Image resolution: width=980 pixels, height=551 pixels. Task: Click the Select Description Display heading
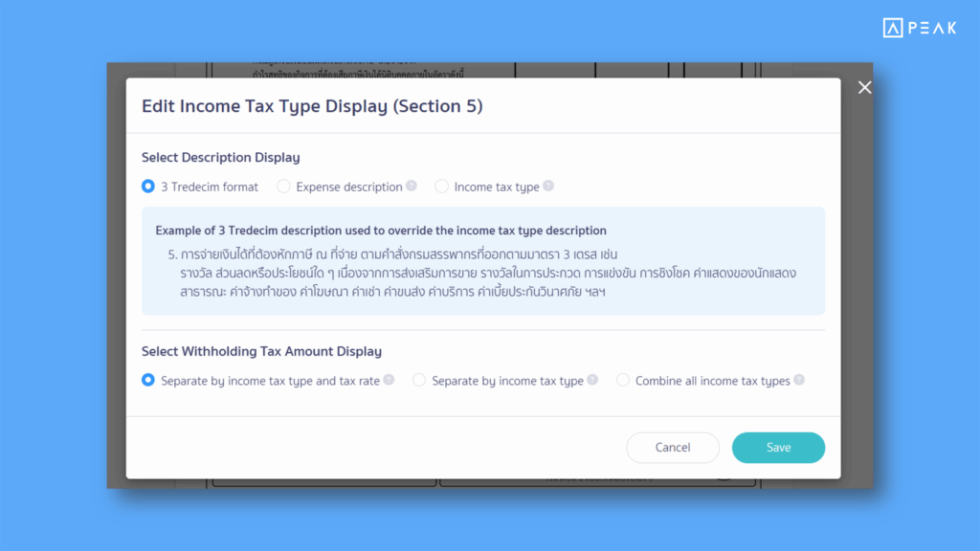220,157
